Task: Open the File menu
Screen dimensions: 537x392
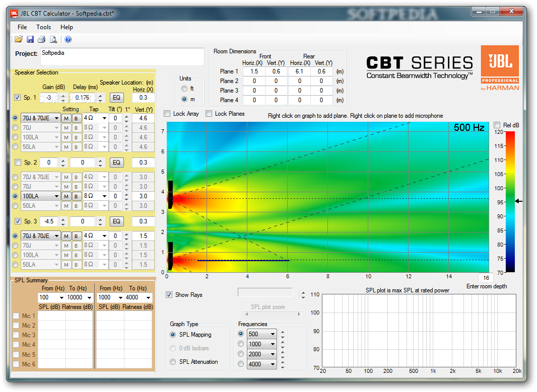Action: (22, 27)
